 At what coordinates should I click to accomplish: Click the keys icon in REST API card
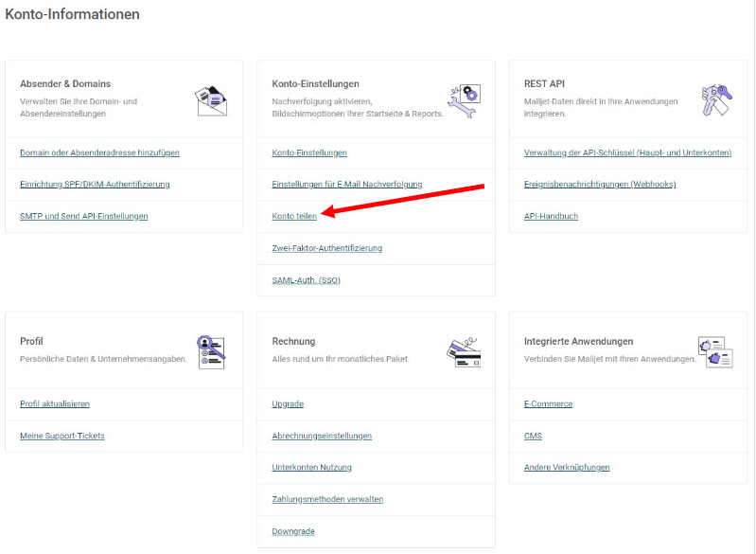(x=716, y=99)
